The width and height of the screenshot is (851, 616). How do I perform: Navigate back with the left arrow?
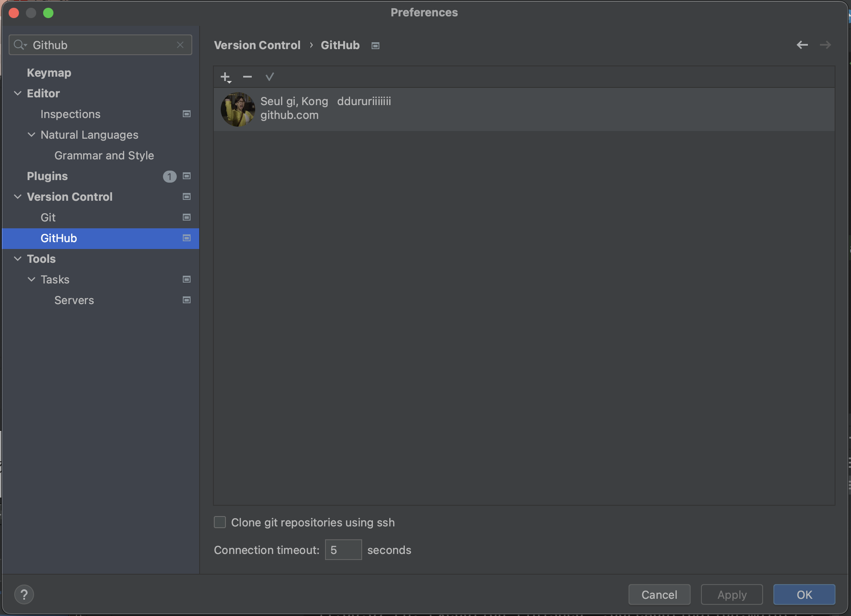[x=802, y=45]
